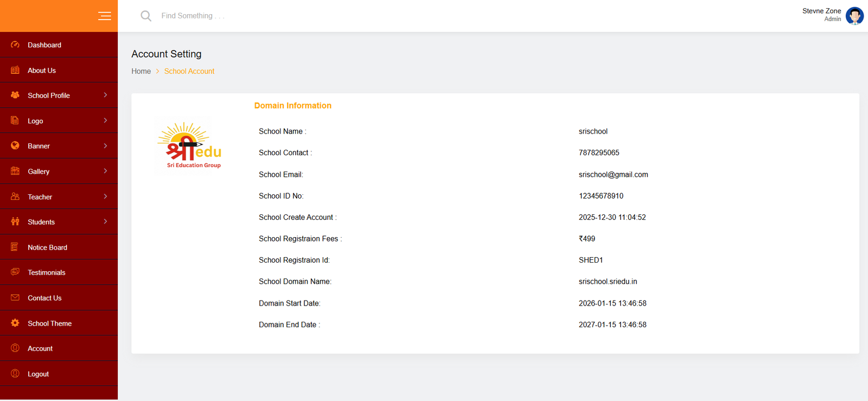868x401 pixels.
Task: Click the school email srischool@gmail.com
Action: (x=614, y=175)
